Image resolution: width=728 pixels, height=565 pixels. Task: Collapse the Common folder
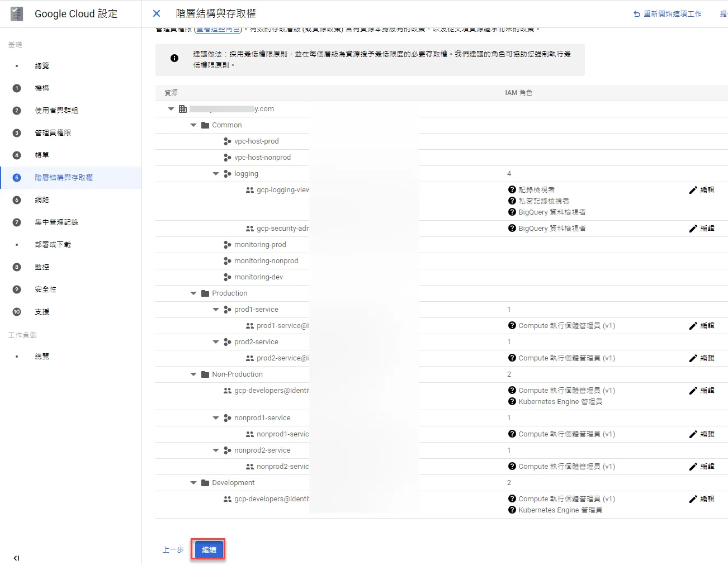pyautogui.click(x=193, y=125)
